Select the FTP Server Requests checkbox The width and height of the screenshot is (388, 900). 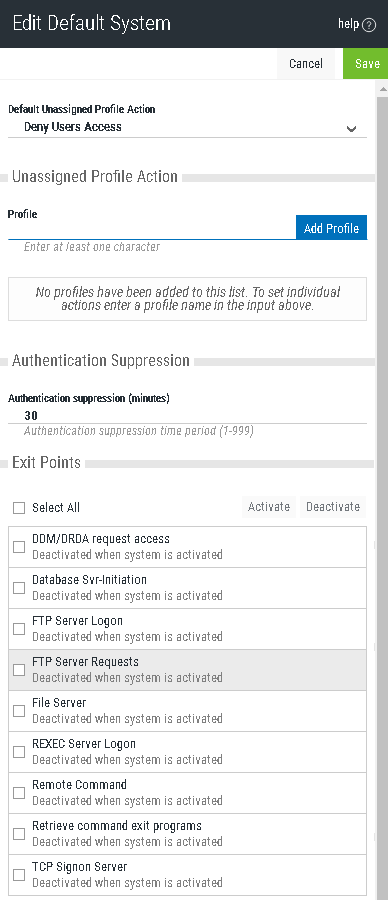point(19,670)
